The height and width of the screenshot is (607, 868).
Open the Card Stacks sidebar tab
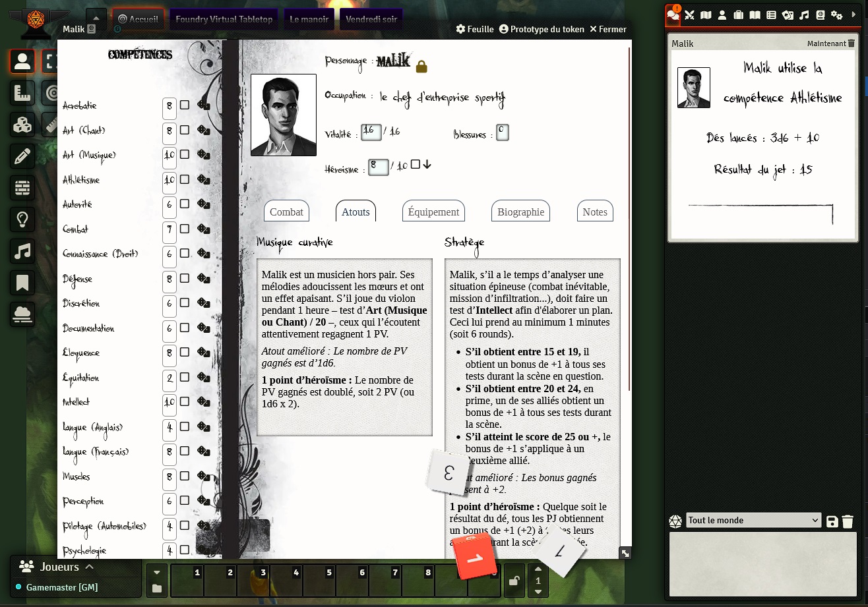[788, 15]
